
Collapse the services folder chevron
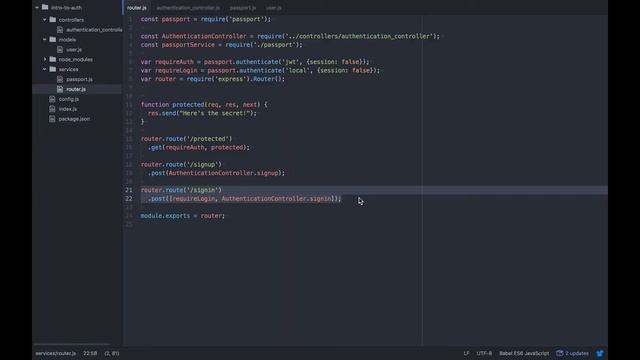click(44, 69)
